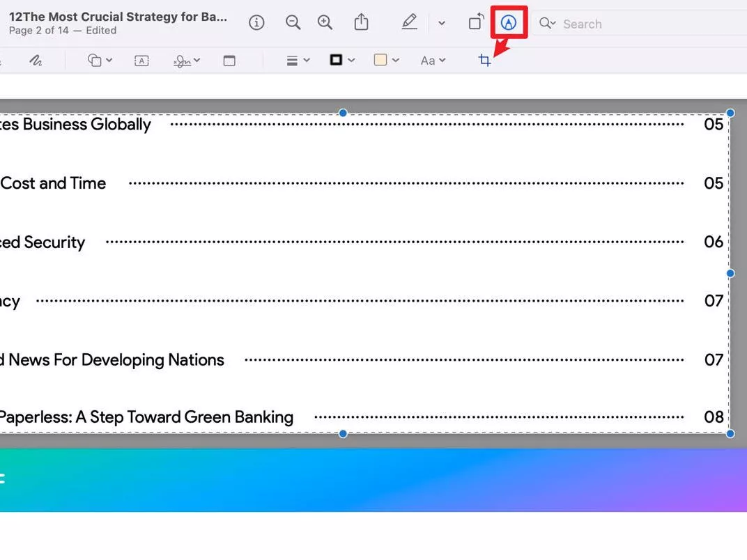Select the Sketch tool

click(x=36, y=61)
